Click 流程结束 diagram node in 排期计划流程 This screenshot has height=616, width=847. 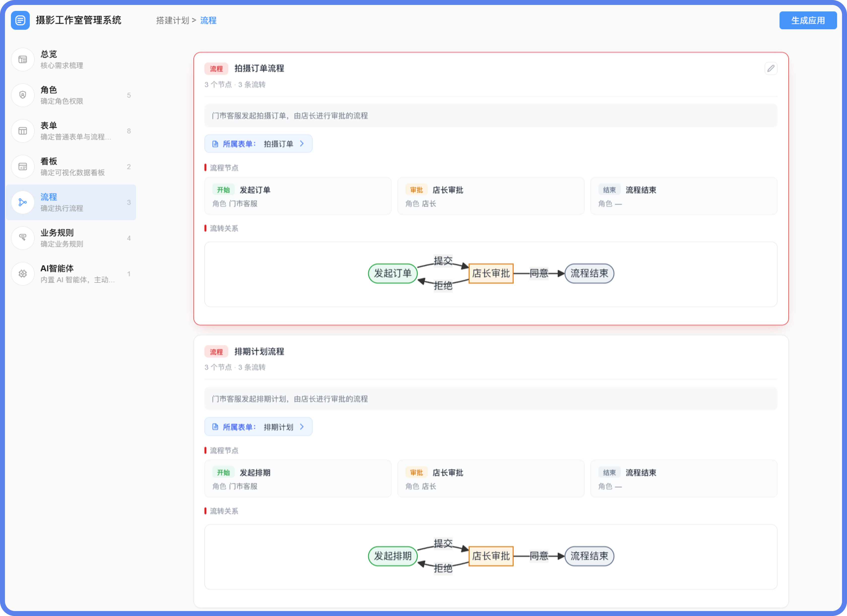589,556
